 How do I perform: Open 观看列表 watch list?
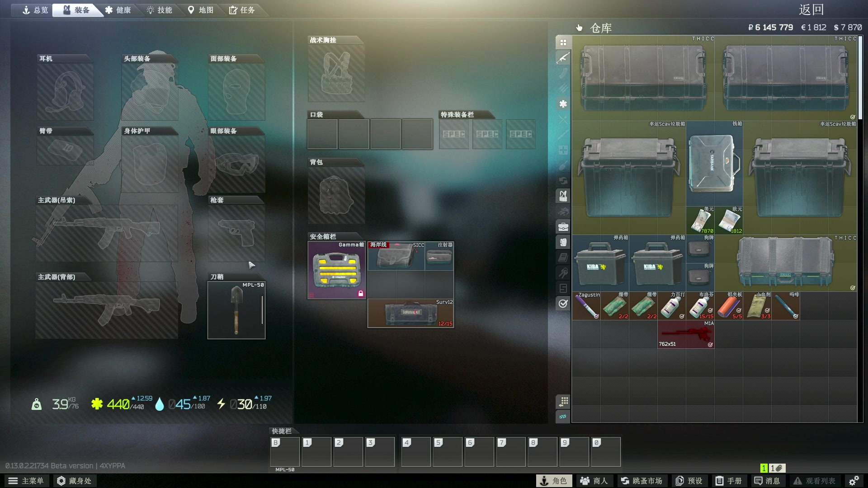click(815, 481)
